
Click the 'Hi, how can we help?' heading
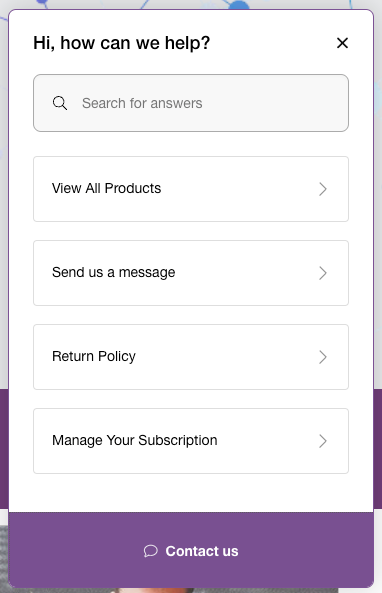pos(121,43)
